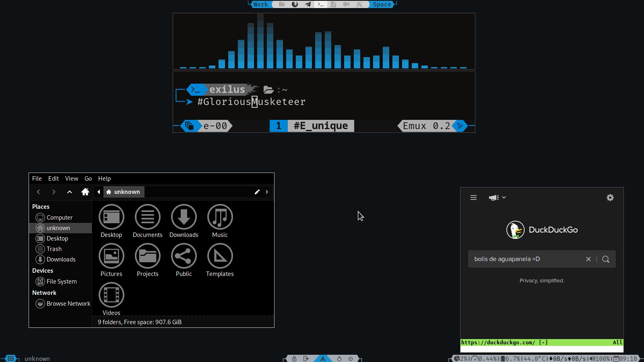Screen dimensions: 644x362
Task: Open the Firefox workspace icon in top bar
Action: click(295, 4)
